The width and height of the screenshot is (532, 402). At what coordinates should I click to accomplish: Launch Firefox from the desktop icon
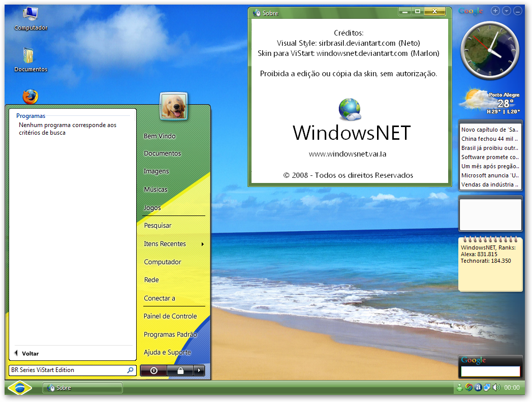[30, 97]
